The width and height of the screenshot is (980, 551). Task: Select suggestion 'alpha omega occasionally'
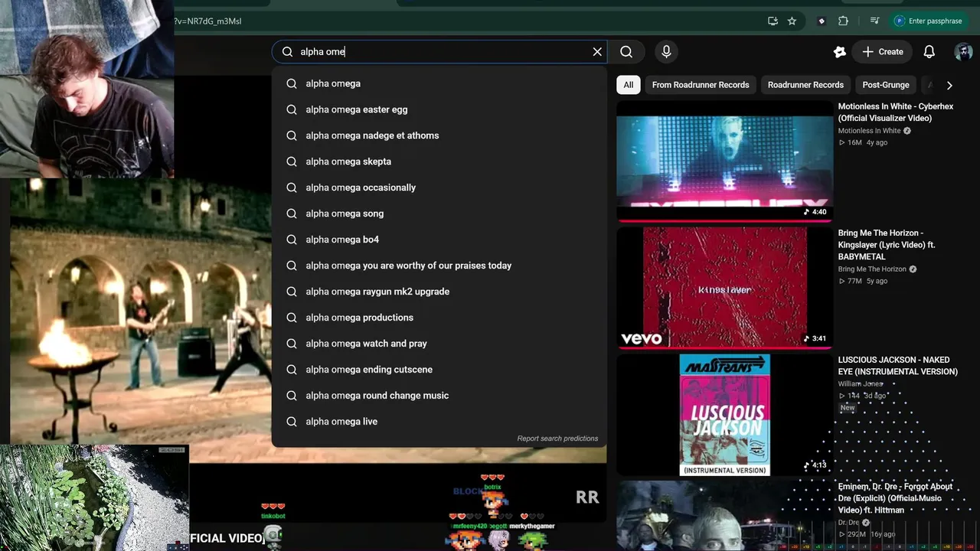439,187
